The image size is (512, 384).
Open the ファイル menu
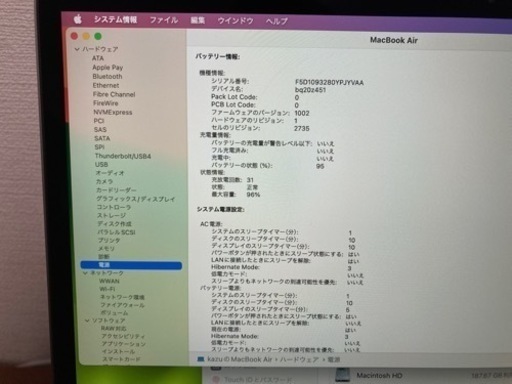pyautogui.click(x=164, y=20)
